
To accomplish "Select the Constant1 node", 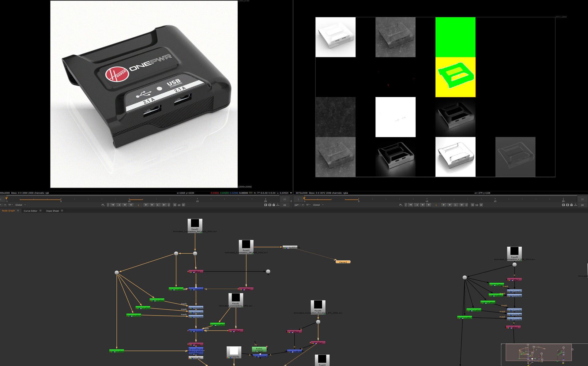I will coord(234,352).
